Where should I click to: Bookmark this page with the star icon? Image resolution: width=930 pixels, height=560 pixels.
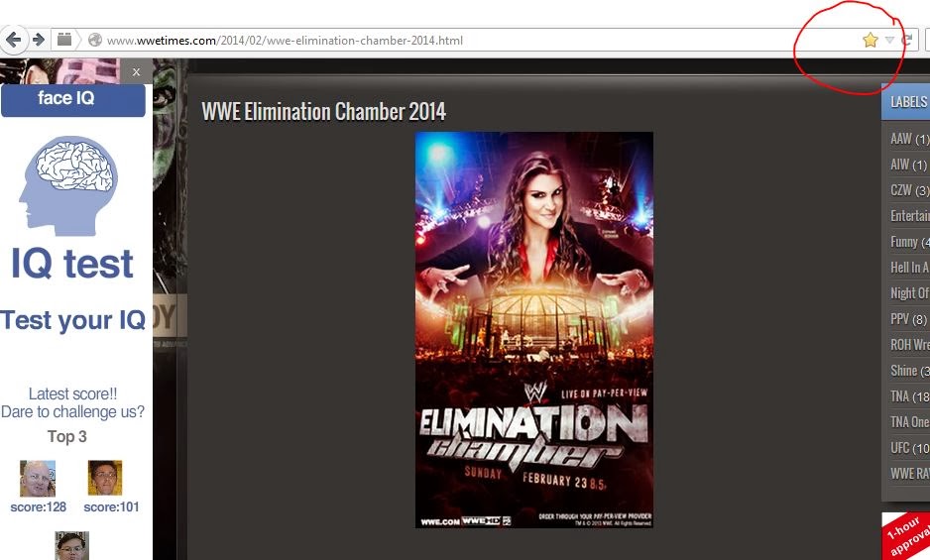871,41
